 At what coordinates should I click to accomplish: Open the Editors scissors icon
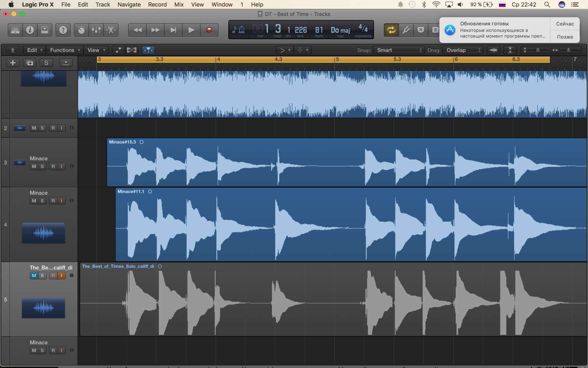(x=111, y=30)
